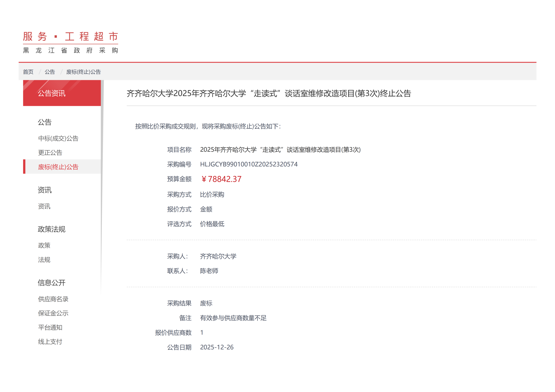Open 公告 breadcrumb link

(x=50, y=72)
